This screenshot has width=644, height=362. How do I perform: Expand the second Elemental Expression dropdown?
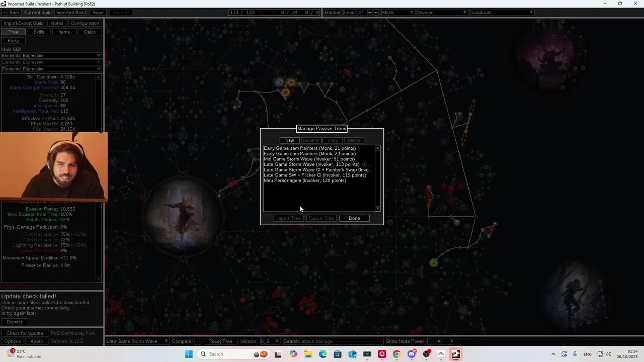[51, 62]
